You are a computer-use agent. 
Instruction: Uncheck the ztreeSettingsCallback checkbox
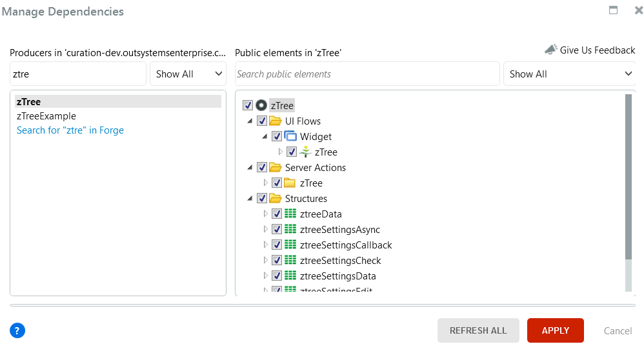[277, 245]
